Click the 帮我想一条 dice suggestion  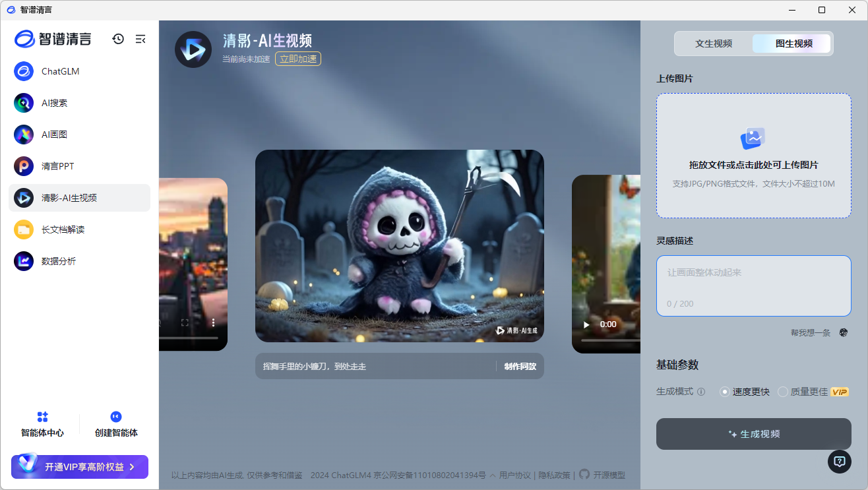click(x=819, y=332)
